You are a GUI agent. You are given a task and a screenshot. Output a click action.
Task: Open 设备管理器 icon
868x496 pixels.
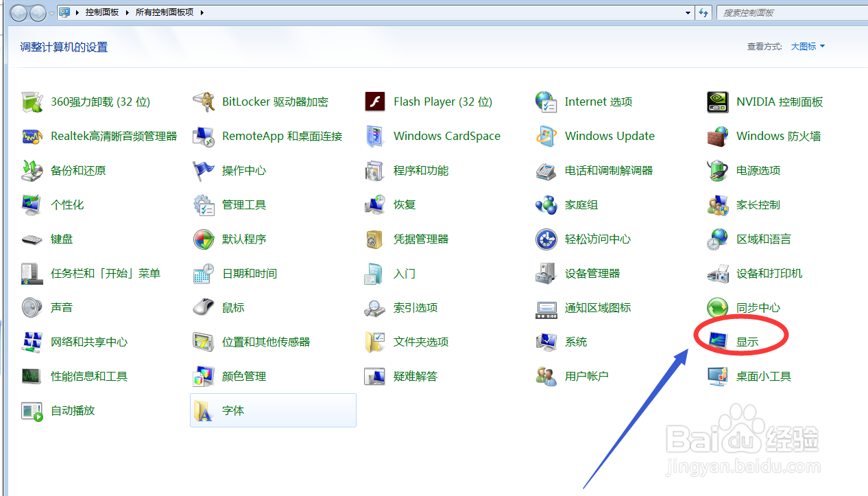coord(546,274)
